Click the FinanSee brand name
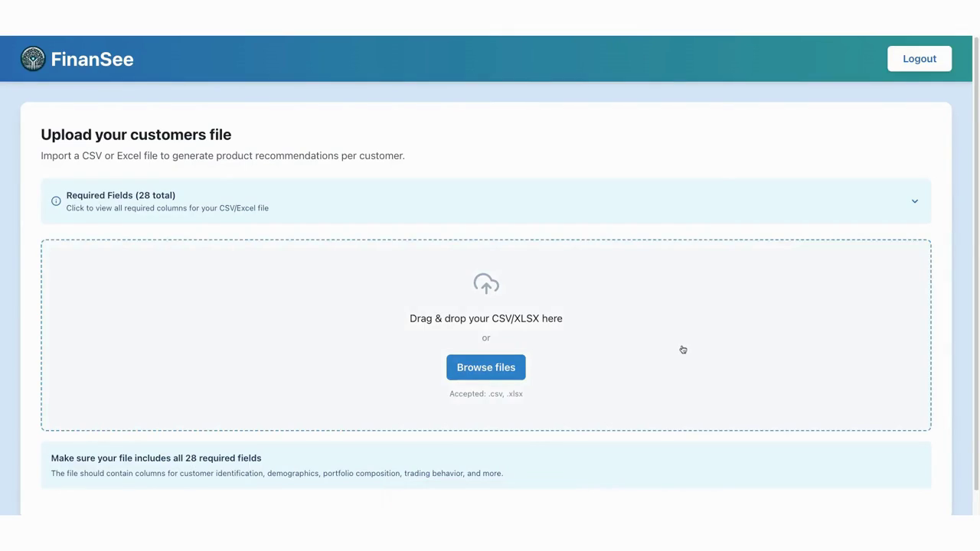Image resolution: width=980 pixels, height=551 pixels. (x=93, y=59)
